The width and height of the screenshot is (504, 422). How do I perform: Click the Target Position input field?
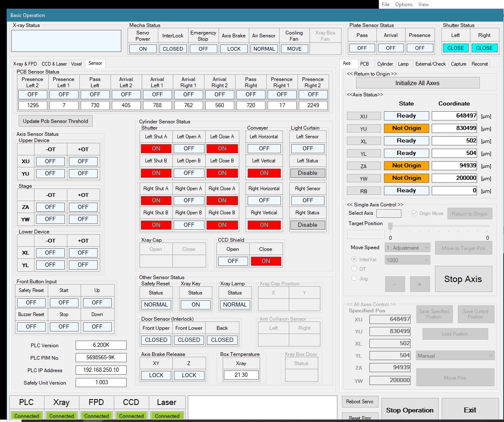(x=366, y=234)
